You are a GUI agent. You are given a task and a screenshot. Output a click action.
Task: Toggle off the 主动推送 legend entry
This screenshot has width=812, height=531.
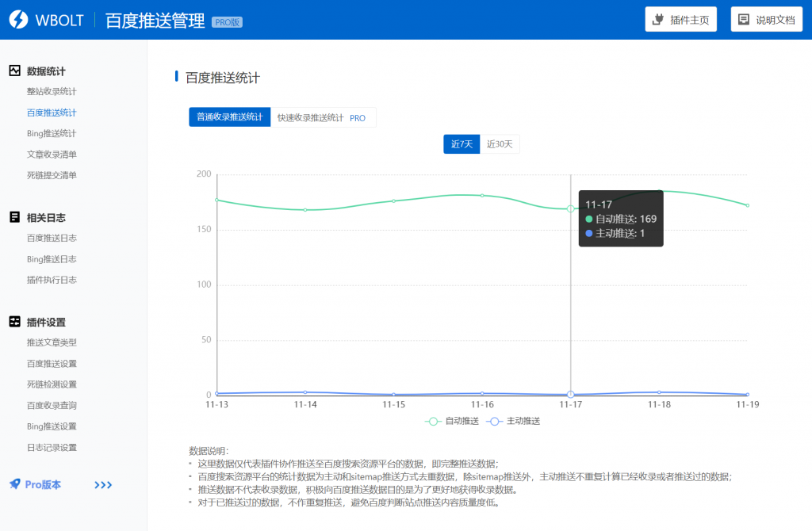click(524, 421)
